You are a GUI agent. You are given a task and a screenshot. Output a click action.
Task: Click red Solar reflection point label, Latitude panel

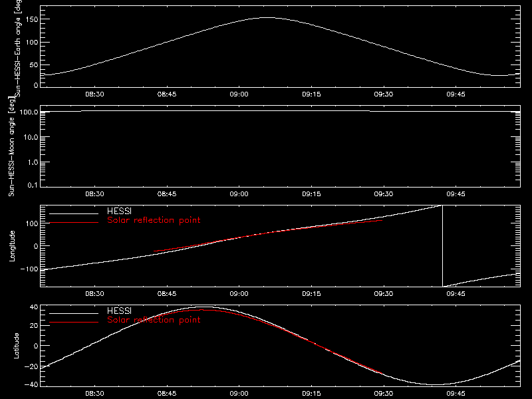click(x=154, y=321)
